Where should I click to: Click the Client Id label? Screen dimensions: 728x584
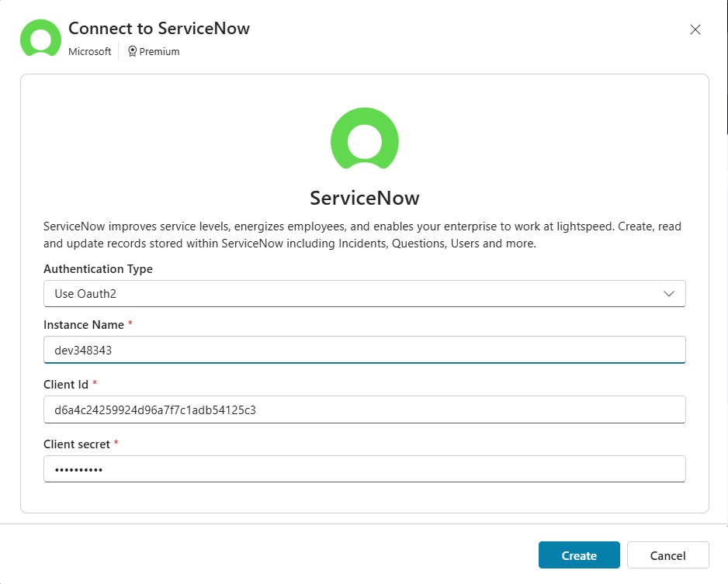(x=66, y=385)
